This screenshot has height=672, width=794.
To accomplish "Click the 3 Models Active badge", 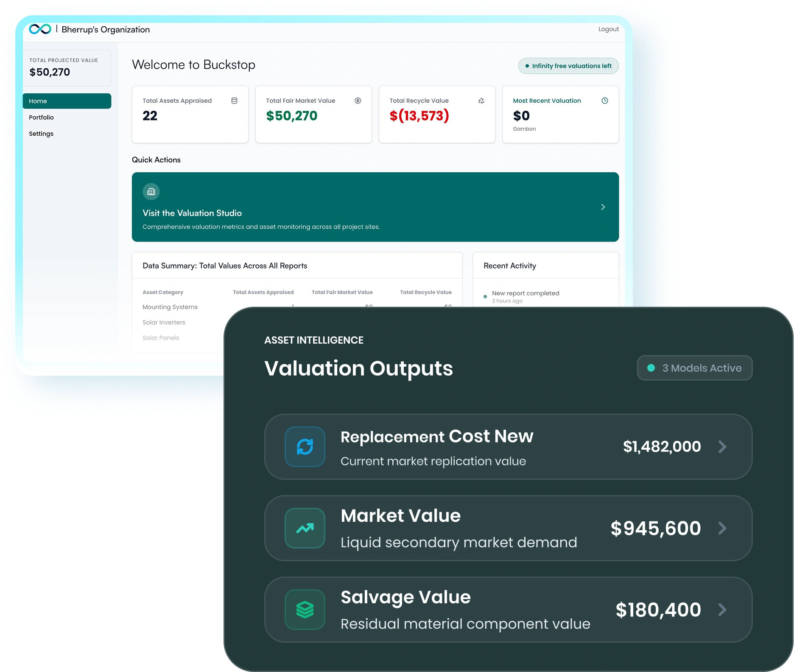I will (695, 368).
